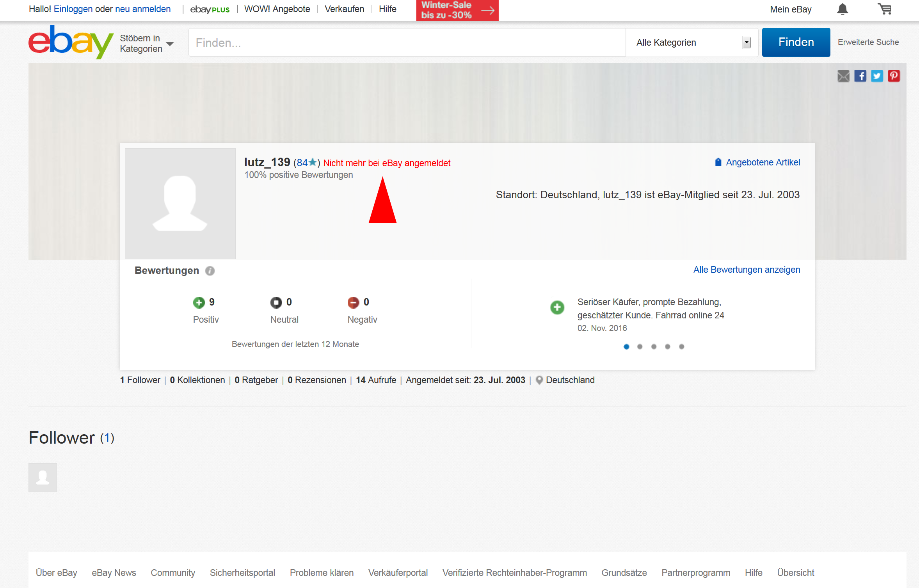
Task: Open Hilfe in the top bar
Action: tap(388, 9)
